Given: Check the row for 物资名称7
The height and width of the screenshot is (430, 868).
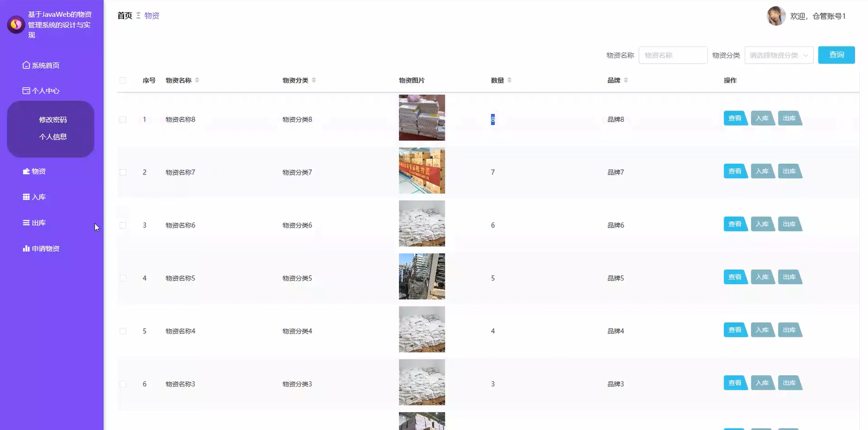Looking at the screenshot, I should pyautogui.click(x=123, y=172).
